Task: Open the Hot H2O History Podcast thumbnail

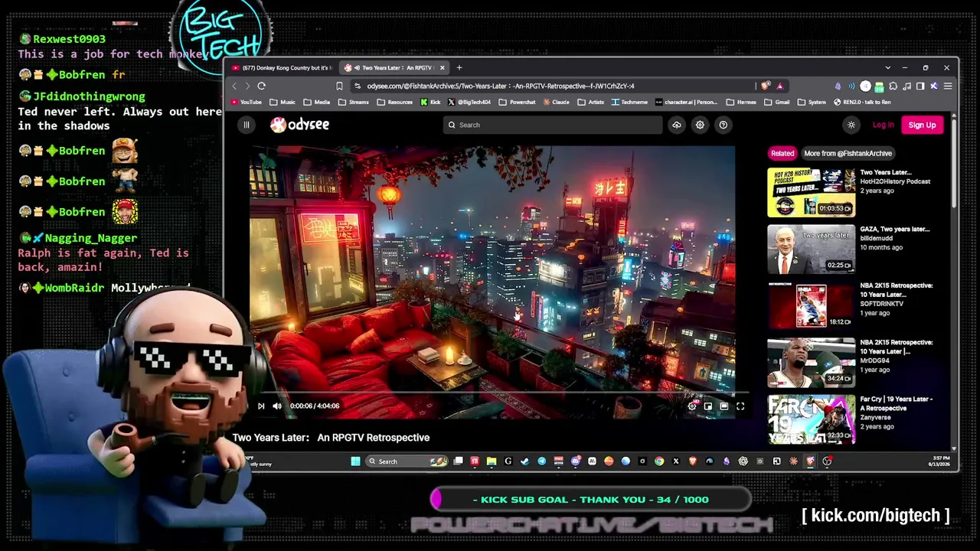Action: click(x=811, y=193)
